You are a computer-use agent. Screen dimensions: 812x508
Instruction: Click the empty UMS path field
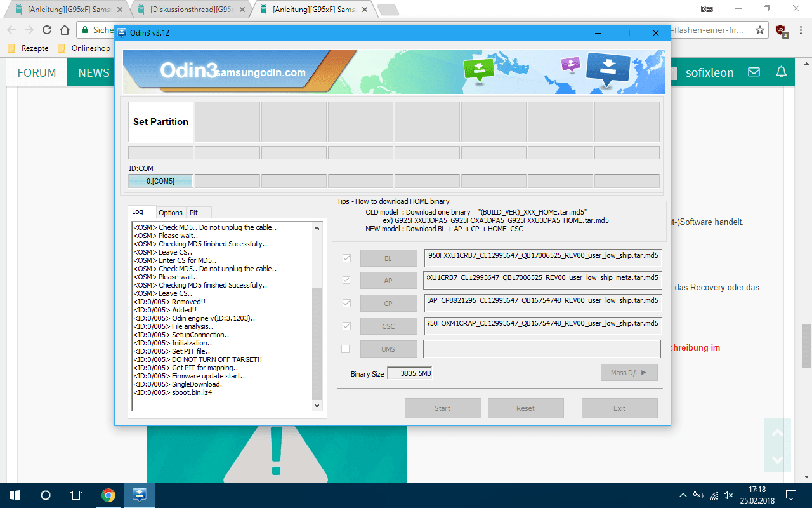pyautogui.click(x=542, y=349)
